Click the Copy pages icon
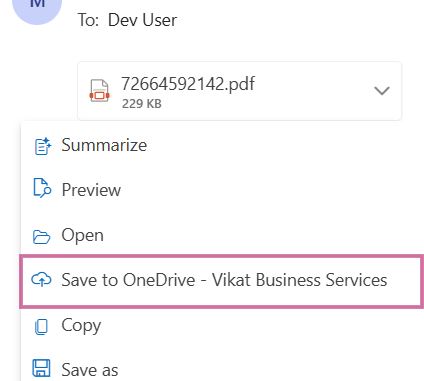The image size is (424, 381). point(41,327)
